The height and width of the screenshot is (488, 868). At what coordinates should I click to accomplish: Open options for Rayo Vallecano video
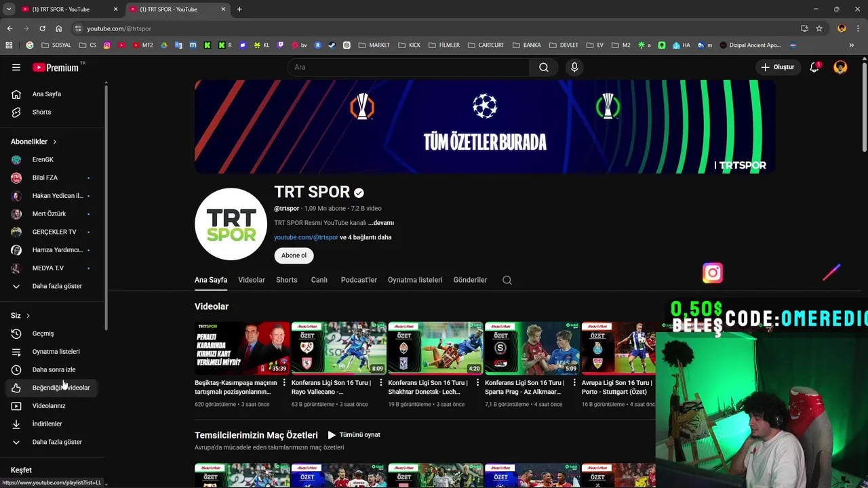[381, 383]
